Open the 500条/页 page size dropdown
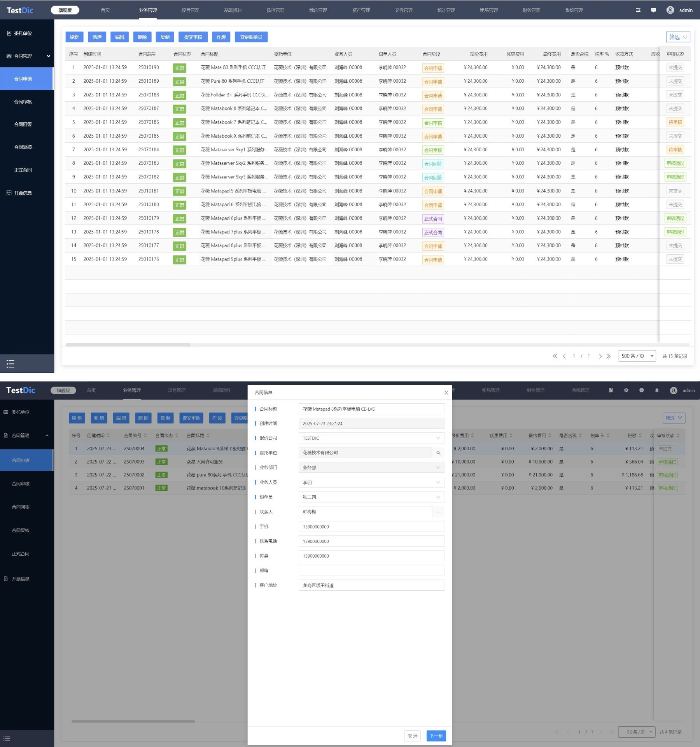The width and height of the screenshot is (700, 747). 637,356
